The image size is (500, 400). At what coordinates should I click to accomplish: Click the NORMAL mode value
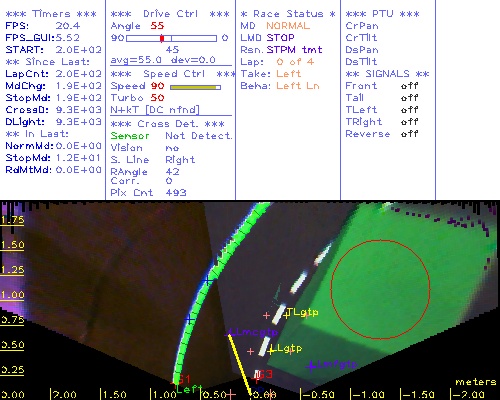(x=288, y=26)
